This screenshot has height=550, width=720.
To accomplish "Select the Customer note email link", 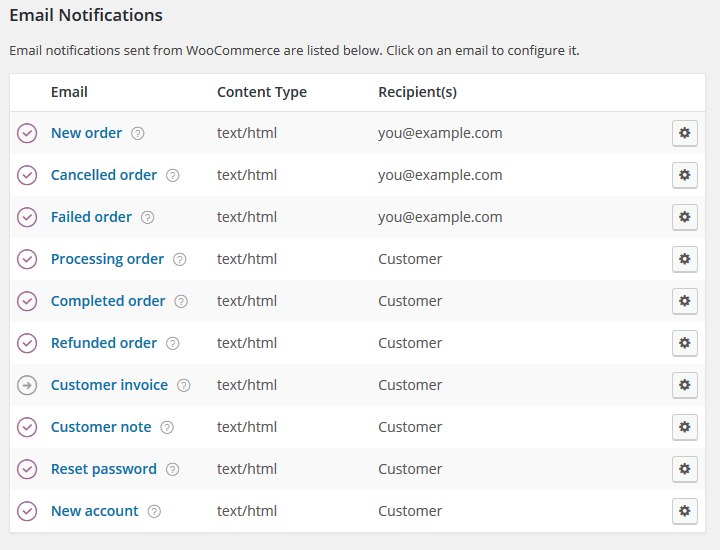I will pos(101,427).
